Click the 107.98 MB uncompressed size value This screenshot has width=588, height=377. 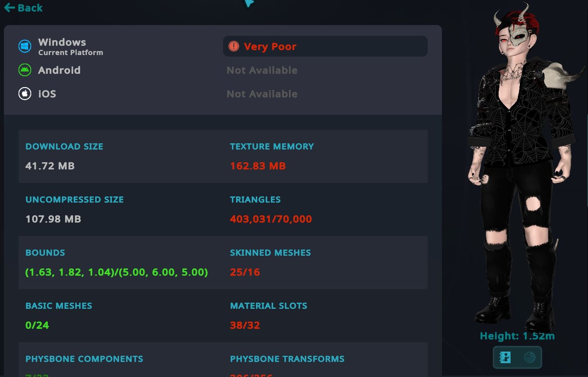coord(53,219)
